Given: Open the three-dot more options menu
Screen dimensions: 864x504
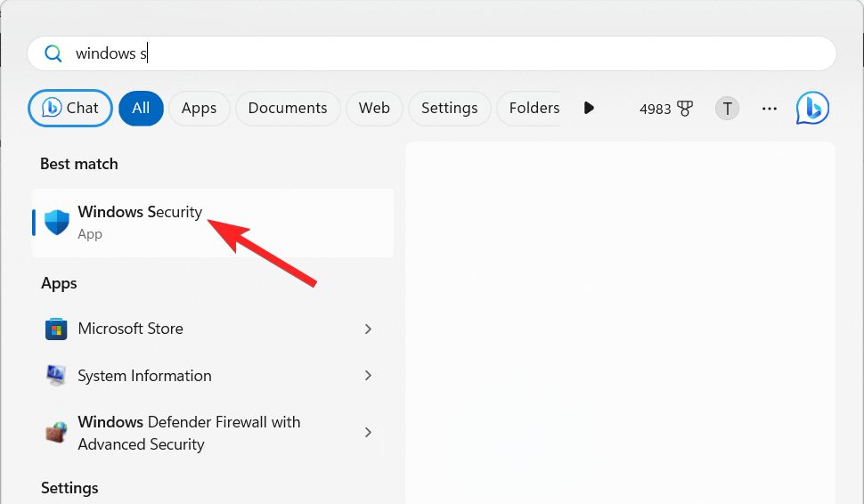Looking at the screenshot, I should [x=770, y=109].
